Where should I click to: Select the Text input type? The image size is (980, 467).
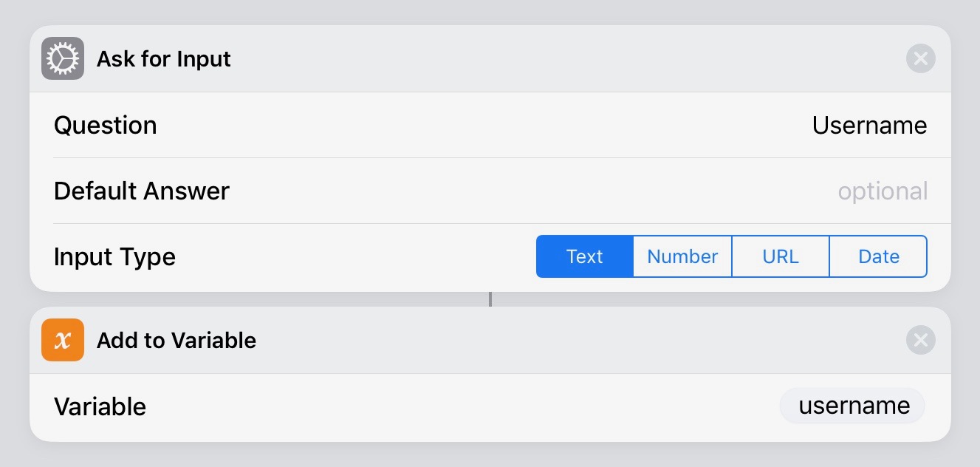584,256
